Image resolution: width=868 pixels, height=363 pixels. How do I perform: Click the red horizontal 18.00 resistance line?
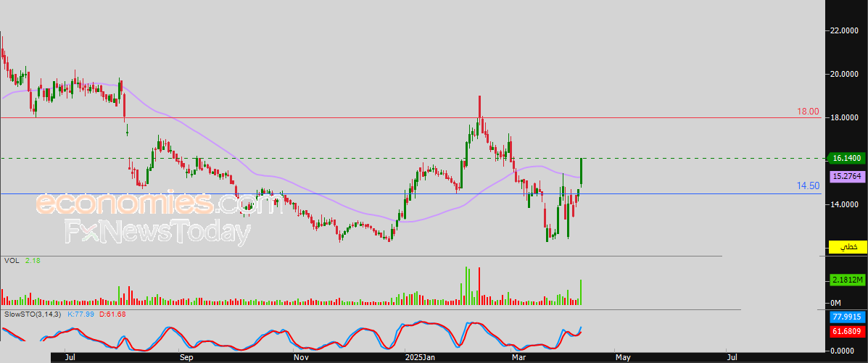tap(410, 118)
